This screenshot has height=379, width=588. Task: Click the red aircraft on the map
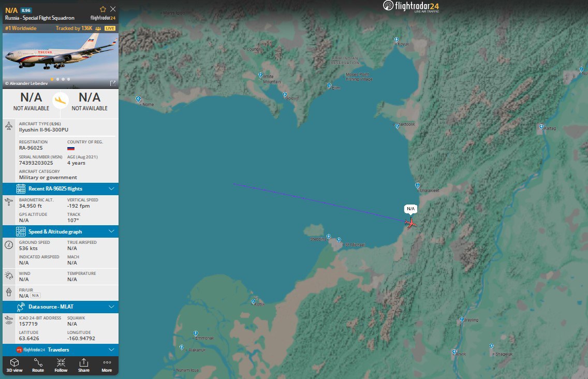(411, 223)
